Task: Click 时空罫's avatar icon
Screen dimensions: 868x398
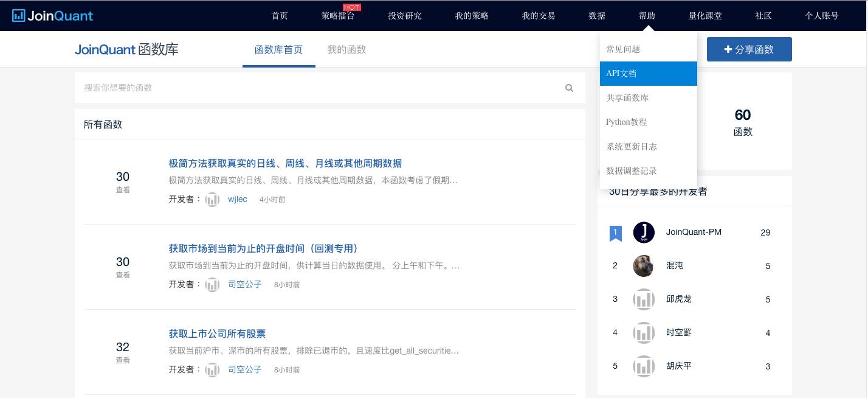Action: (x=644, y=333)
